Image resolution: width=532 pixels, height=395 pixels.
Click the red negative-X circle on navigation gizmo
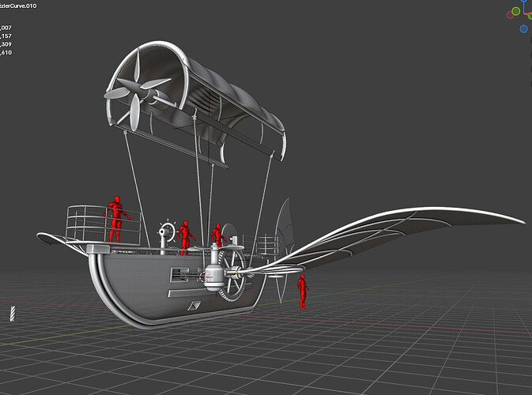point(510,15)
